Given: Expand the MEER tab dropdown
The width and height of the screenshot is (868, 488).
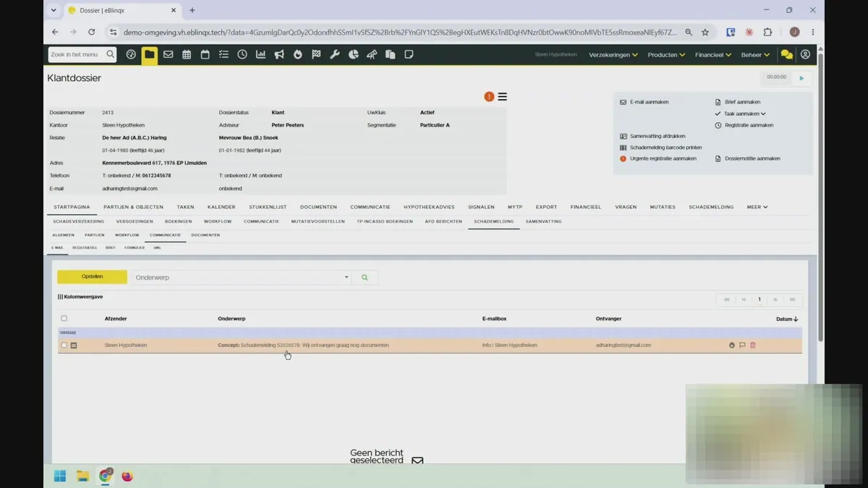Looking at the screenshot, I should coord(757,207).
